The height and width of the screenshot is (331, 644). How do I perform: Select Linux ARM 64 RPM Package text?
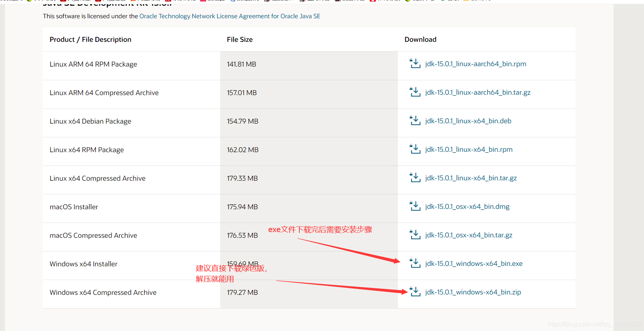pyautogui.click(x=93, y=64)
